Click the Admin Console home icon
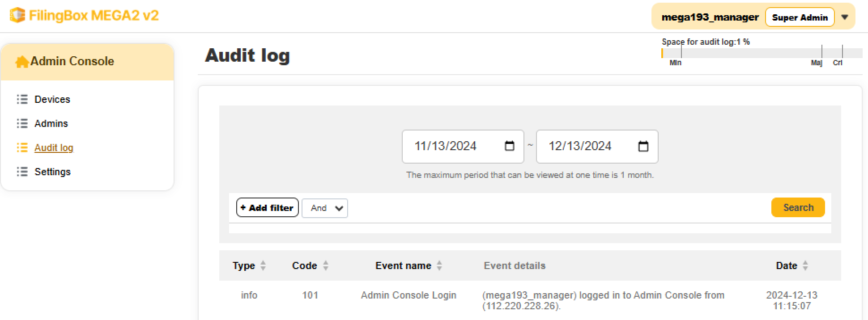 pyautogui.click(x=21, y=62)
